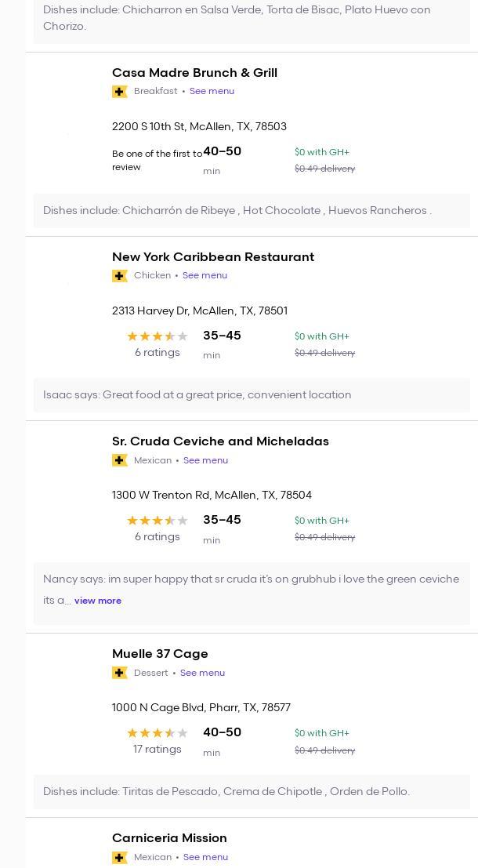Screen dimensions: 478x868
Task: Click GH+ badge icon for Carniceria Mission
Action: tap(120, 857)
